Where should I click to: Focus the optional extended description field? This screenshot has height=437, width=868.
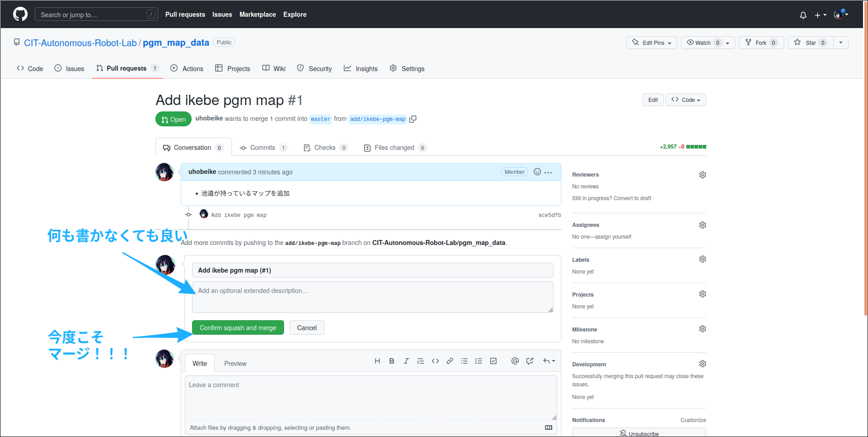click(372, 297)
